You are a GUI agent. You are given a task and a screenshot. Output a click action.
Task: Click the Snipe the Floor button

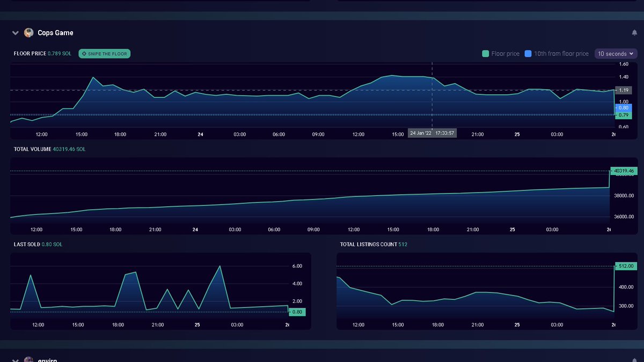coord(105,54)
